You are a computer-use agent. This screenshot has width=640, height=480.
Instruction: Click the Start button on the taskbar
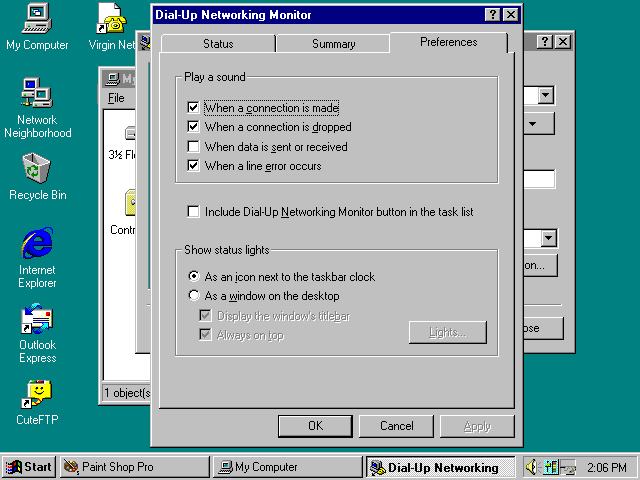[29, 467]
